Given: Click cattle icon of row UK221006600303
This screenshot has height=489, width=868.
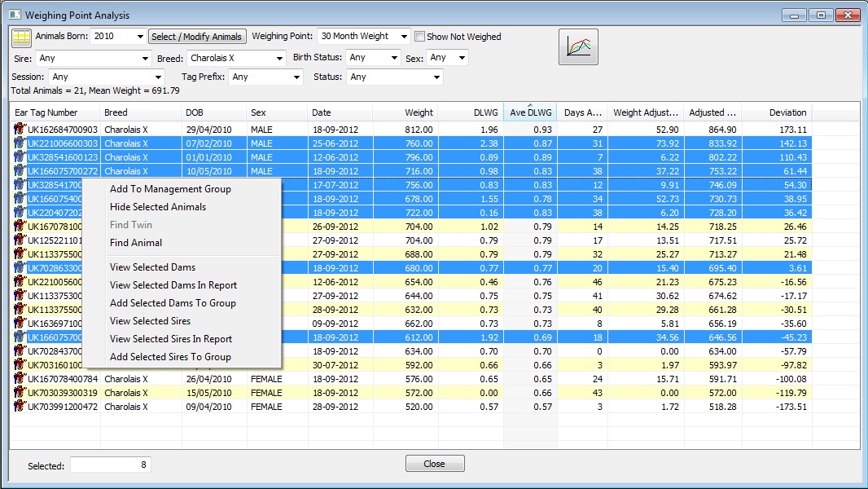Looking at the screenshot, I should pos(20,143).
